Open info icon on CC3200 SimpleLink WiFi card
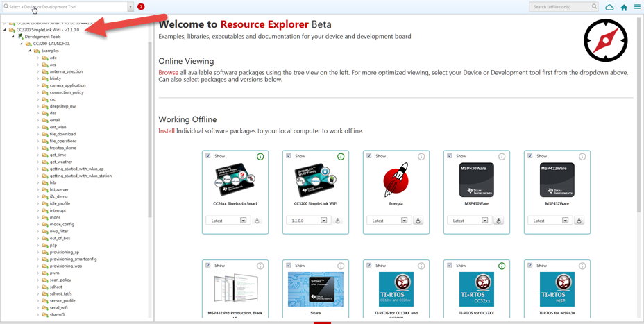This screenshot has width=644, height=324. pyautogui.click(x=341, y=157)
